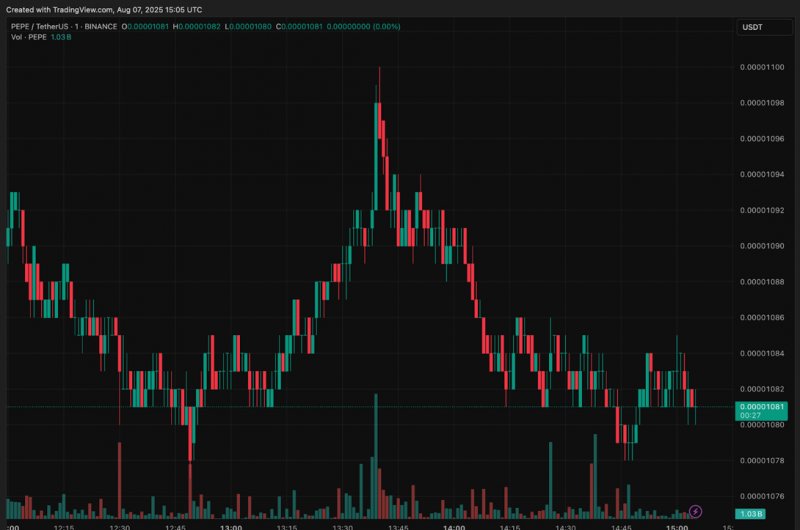This screenshot has width=800, height=530.
Task: Click the Vol · PEPE indicator label
Action: point(29,37)
